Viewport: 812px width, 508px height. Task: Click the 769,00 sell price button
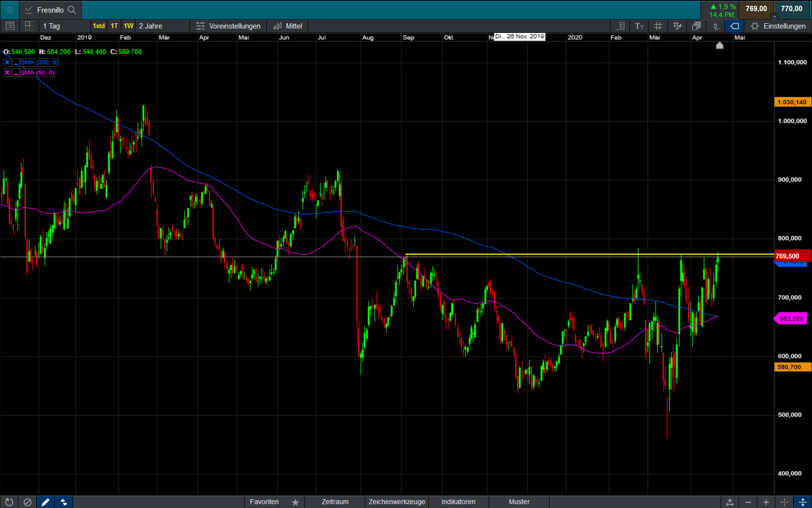pyautogui.click(x=756, y=9)
